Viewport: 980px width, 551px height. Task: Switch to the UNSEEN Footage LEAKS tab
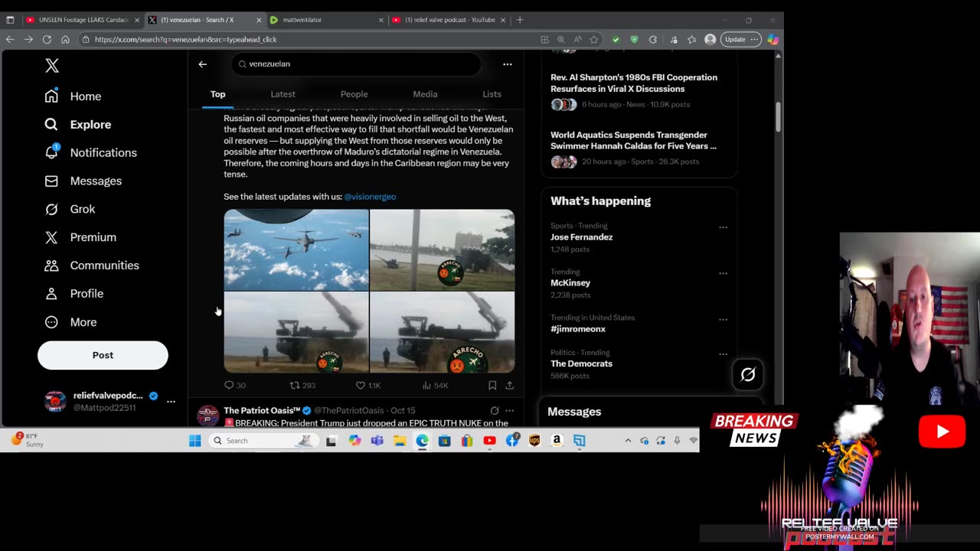pyautogui.click(x=82, y=20)
